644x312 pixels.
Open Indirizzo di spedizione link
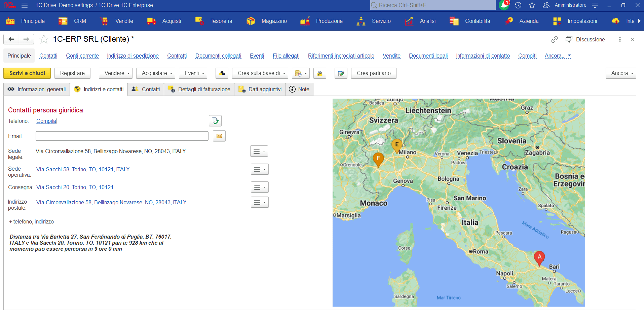pyautogui.click(x=133, y=56)
